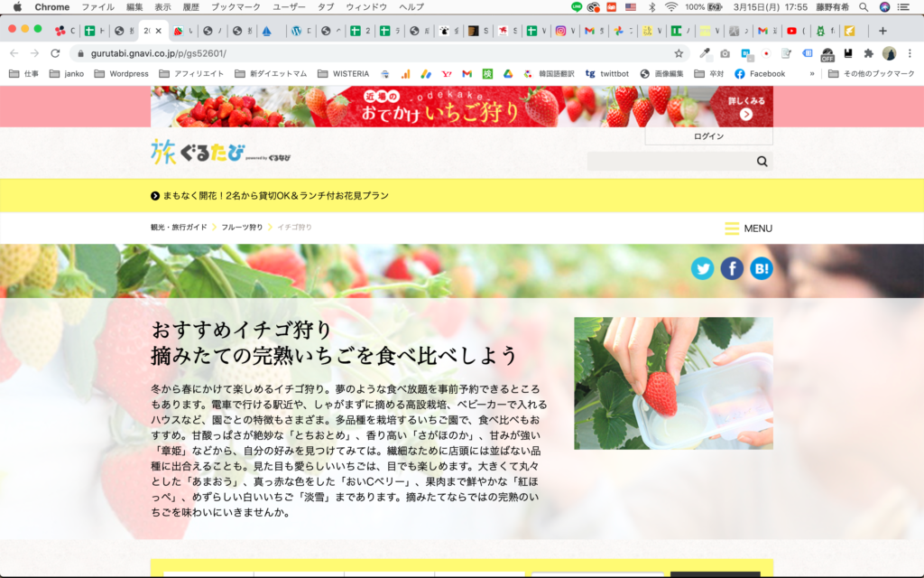Click the ログイン link
The image size is (924, 578).
point(707,135)
